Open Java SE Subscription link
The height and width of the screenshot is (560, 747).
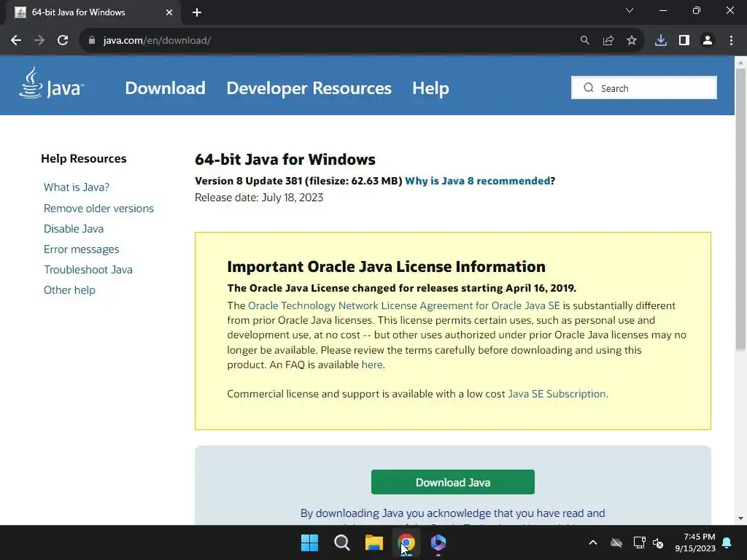tap(557, 394)
